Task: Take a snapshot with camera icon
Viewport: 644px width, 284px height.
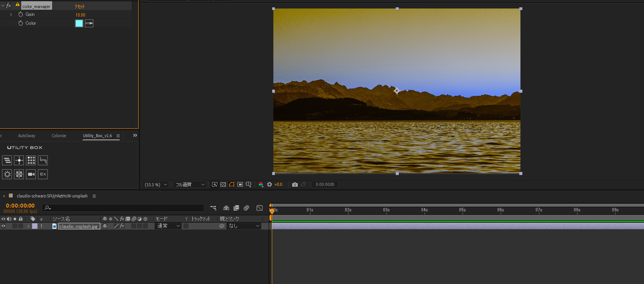Action: [295, 185]
